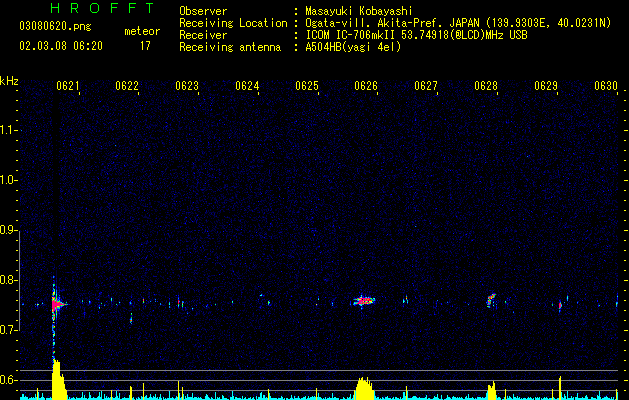Click the A504HB(yagi 4el) antenna text
The height and width of the screenshot is (400, 629).
click(x=353, y=47)
